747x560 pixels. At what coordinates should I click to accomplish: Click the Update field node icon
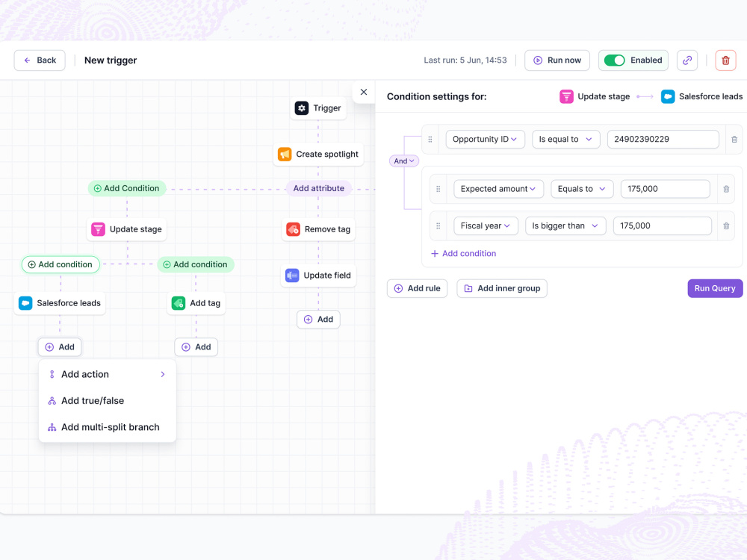point(292,276)
